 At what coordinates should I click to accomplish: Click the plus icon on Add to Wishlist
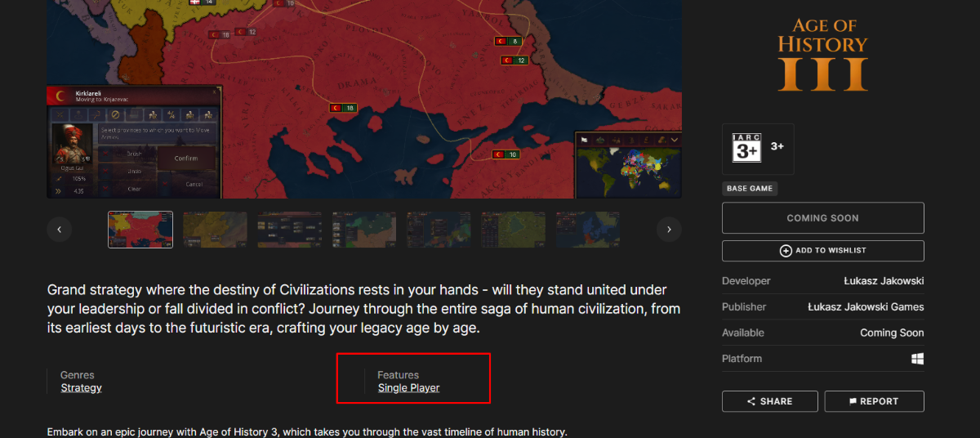click(786, 251)
